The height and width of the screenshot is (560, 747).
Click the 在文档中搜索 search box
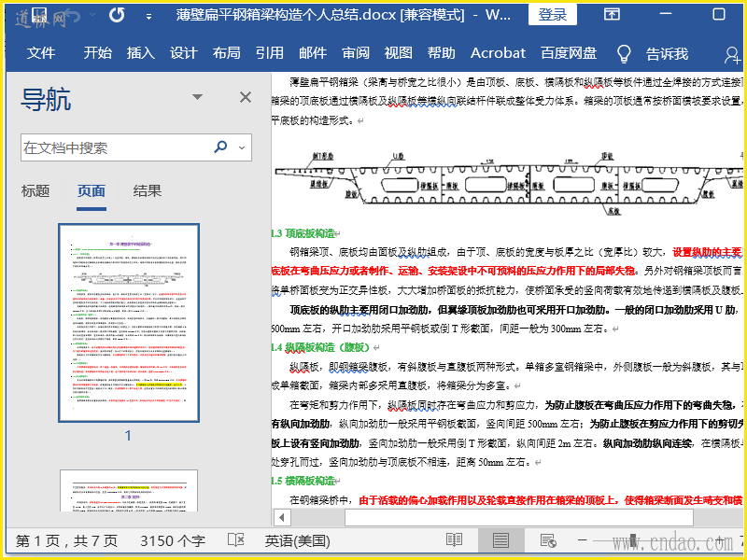coord(112,147)
